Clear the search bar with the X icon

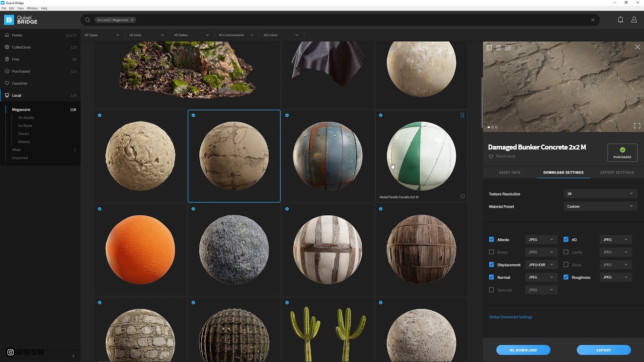click(x=593, y=20)
